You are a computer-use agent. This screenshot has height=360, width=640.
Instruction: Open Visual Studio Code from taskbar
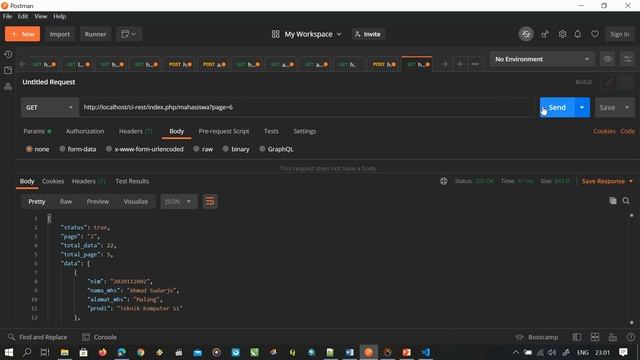426,352
